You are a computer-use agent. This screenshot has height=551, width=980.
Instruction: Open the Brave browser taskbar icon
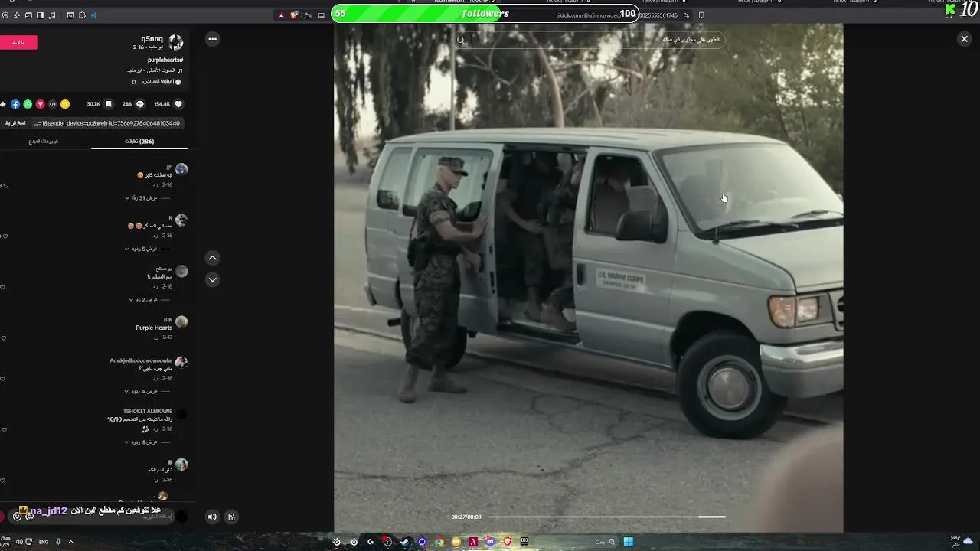point(507,542)
